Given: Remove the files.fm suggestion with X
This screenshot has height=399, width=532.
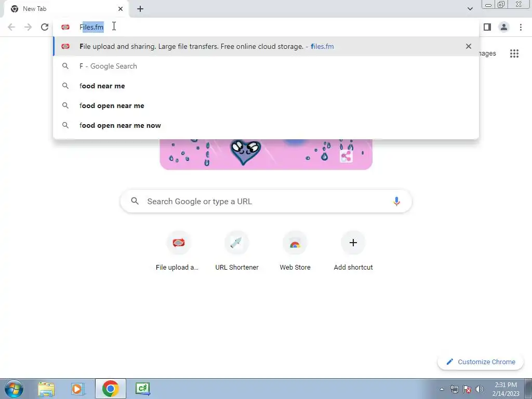Looking at the screenshot, I should [469, 46].
